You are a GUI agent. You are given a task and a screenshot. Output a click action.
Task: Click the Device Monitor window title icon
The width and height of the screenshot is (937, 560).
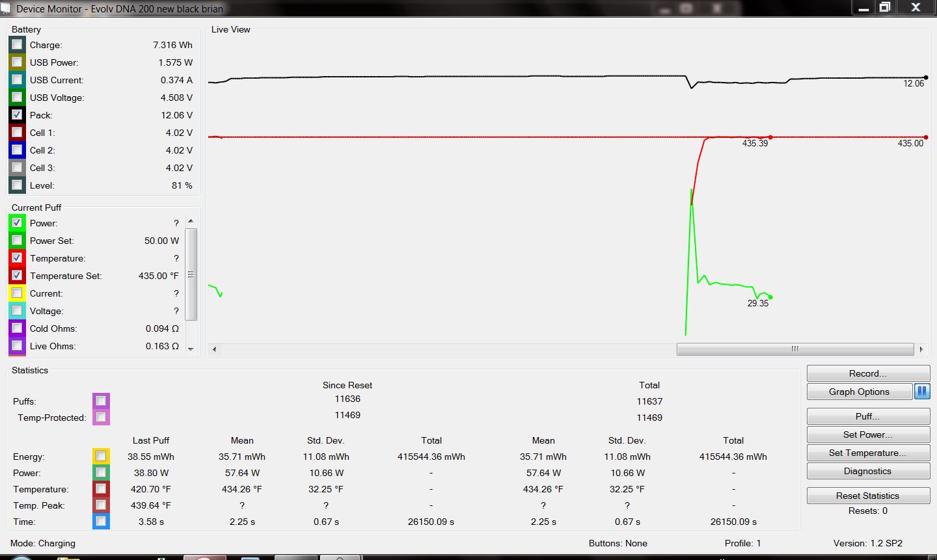click(x=6, y=8)
